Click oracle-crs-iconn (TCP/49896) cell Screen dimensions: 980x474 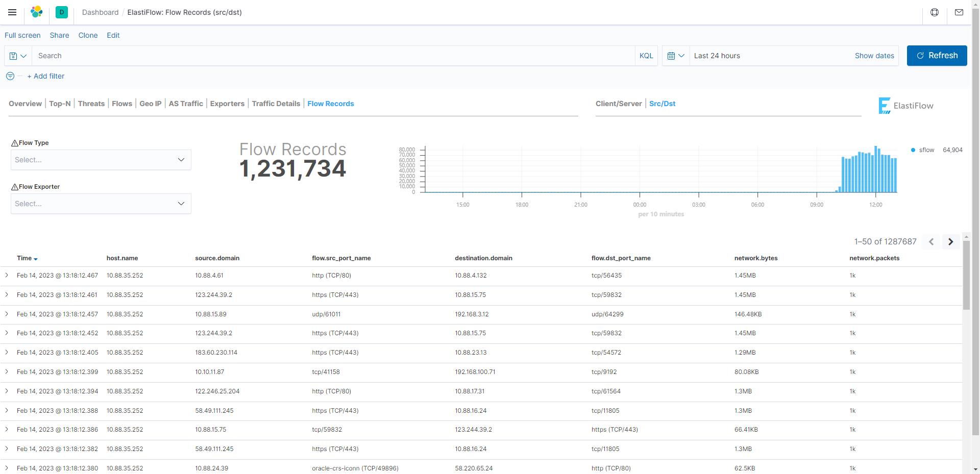point(355,468)
